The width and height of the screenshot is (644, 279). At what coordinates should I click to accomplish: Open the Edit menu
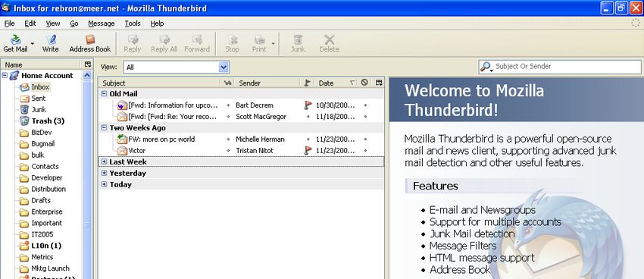pyautogui.click(x=30, y=24)
